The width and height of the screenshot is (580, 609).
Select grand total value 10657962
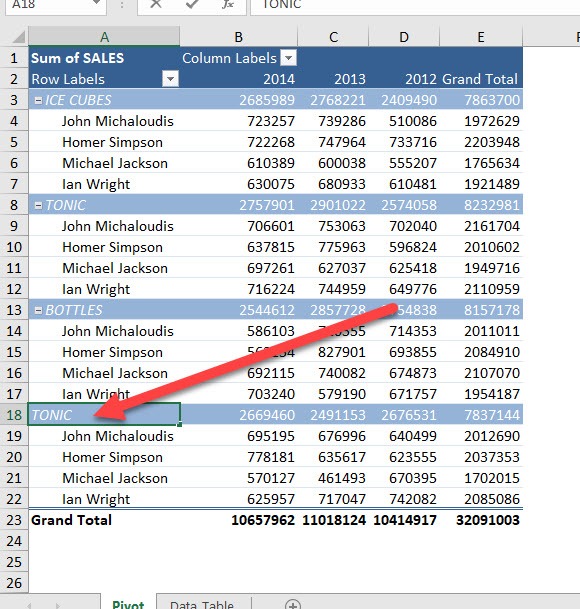(x=239, y=520)
